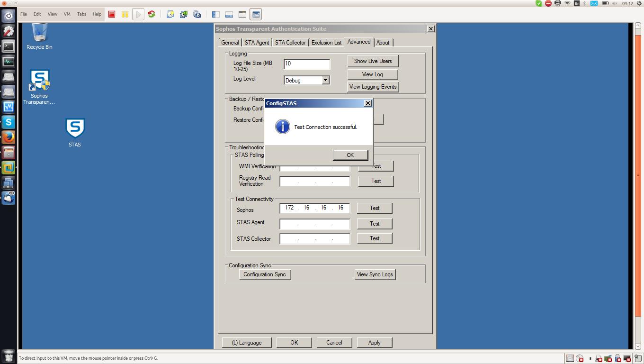Click the Apply button
The width and height of the screenshot is (644, 364).
(x=374, y=343)
